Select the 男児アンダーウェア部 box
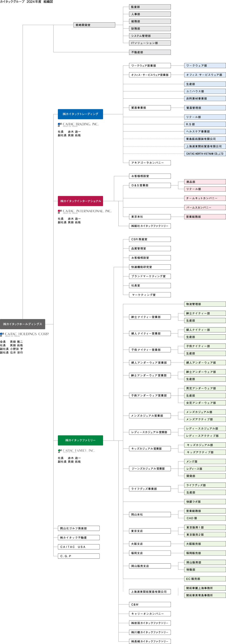This screenshot has height=644, width=226. click(x=205, y=388)
